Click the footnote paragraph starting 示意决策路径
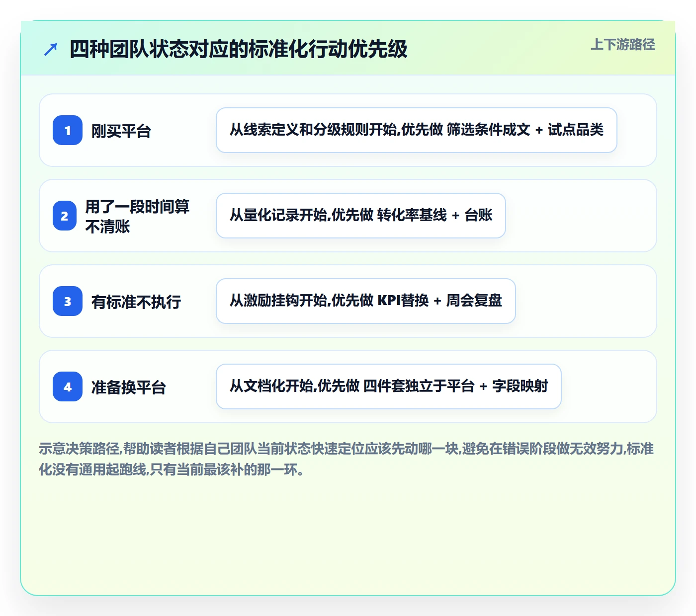The width and height of the screenshot is (696, 616). 347,459
